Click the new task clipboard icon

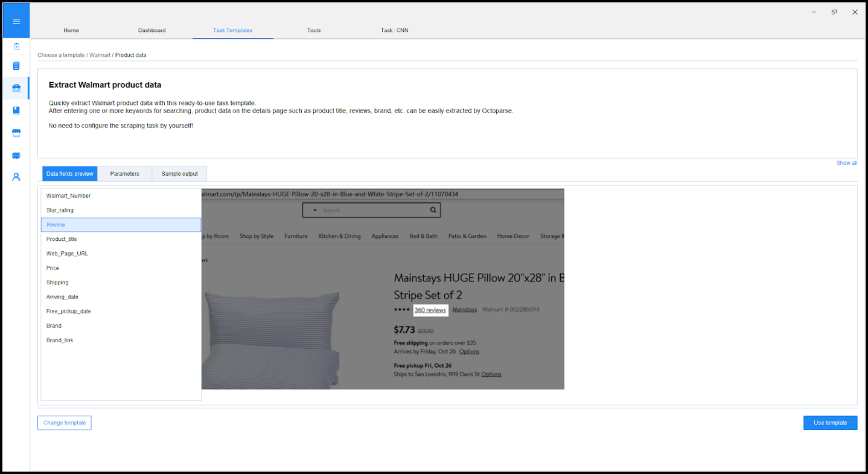click(x=16, y=46)
